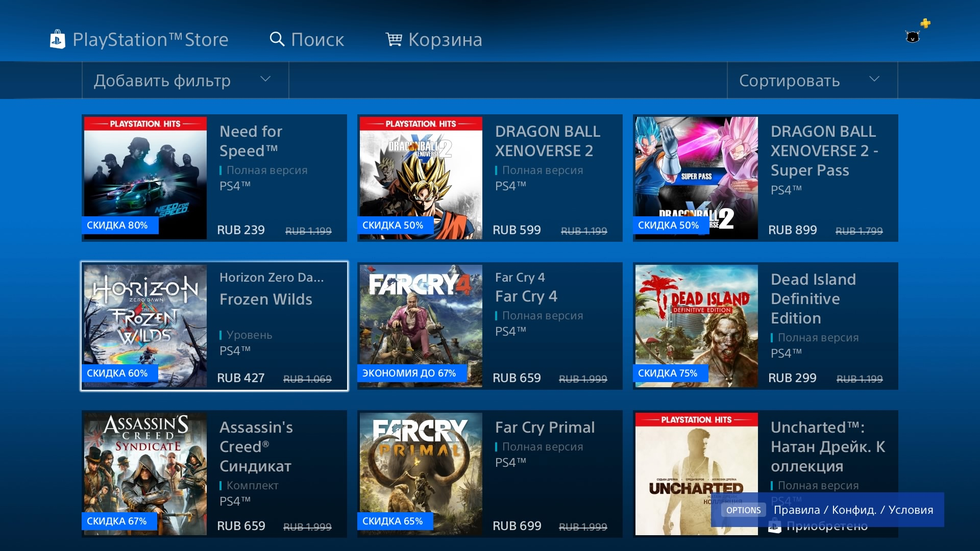Click the Уровень label on Horizon card
Image resolution: width=980 pixels, height=551 pixels.
[x=249, y=335]
